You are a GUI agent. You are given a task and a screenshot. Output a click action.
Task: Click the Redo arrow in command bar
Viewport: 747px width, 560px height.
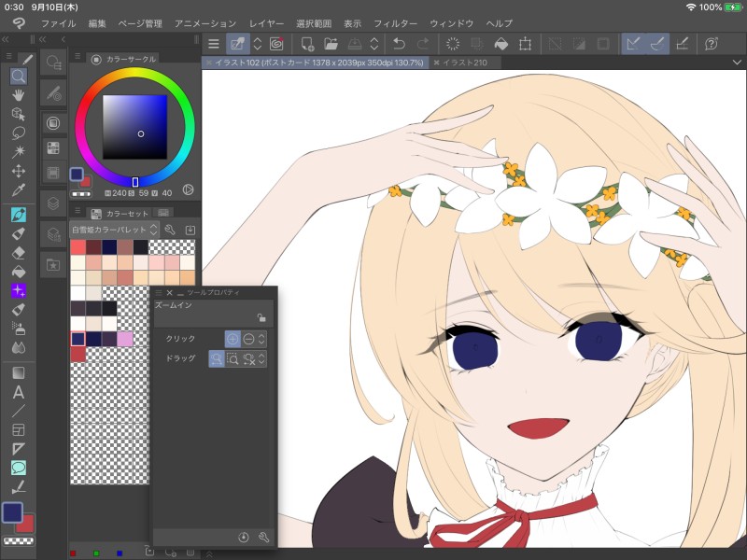(423, 44)
